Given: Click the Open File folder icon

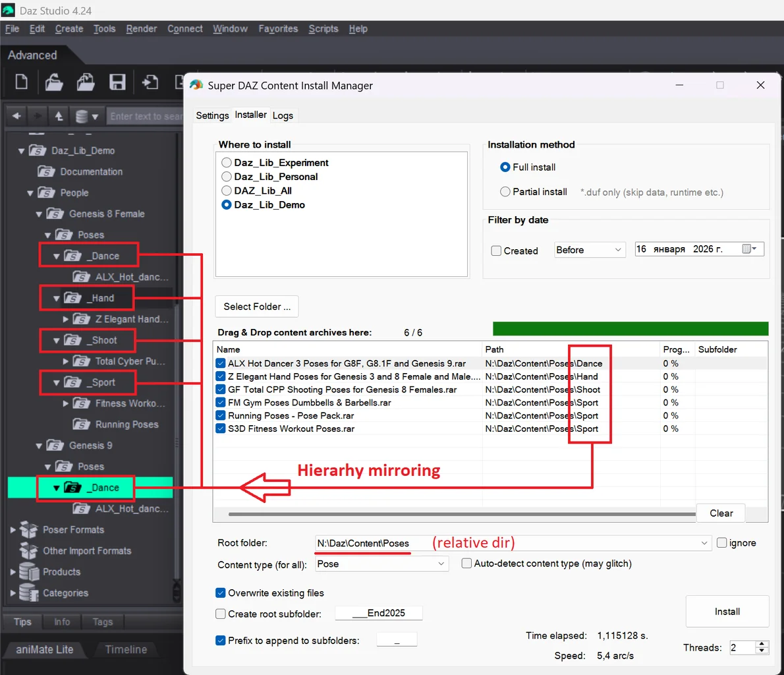Looking at the screenshot, I should pyautogui.click(x=53, y=82).
